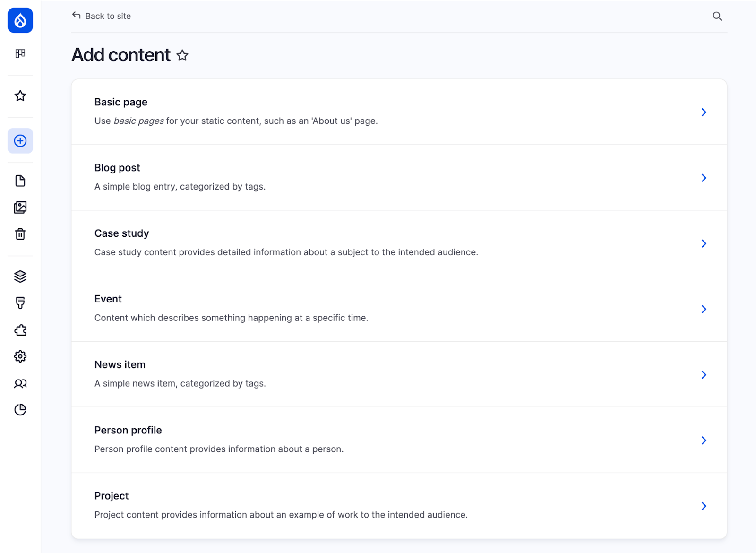Open the Content document icon in sidebar
The width and height of the screenshot is (756, 553).
[x=20, y=181]
